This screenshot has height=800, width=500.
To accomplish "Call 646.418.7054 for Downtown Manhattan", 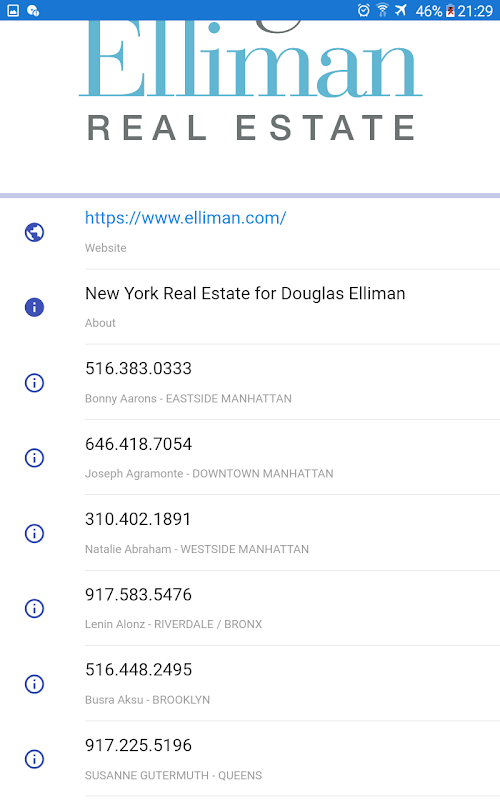I will tap(292, 458).
